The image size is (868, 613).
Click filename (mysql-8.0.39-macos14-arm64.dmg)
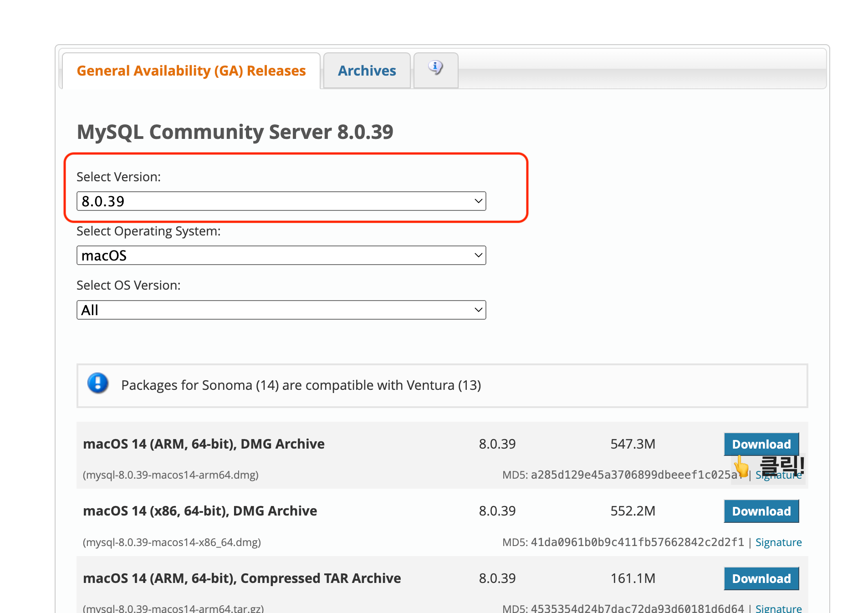tap(171, 475)
